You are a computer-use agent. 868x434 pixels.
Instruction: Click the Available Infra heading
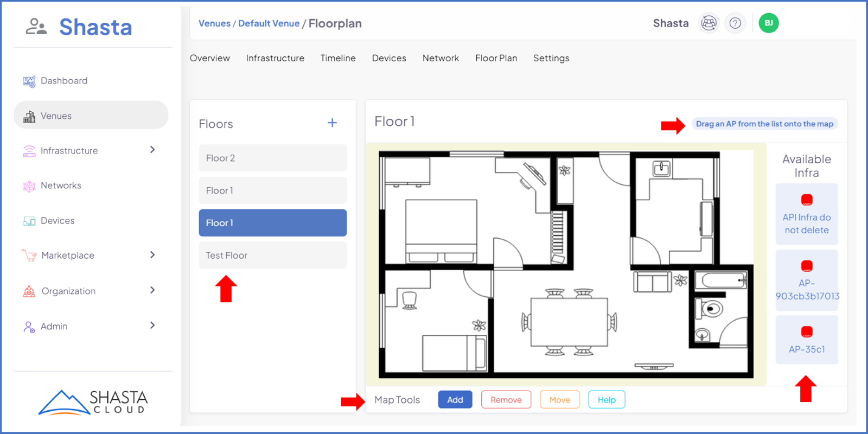click(807, 166)
